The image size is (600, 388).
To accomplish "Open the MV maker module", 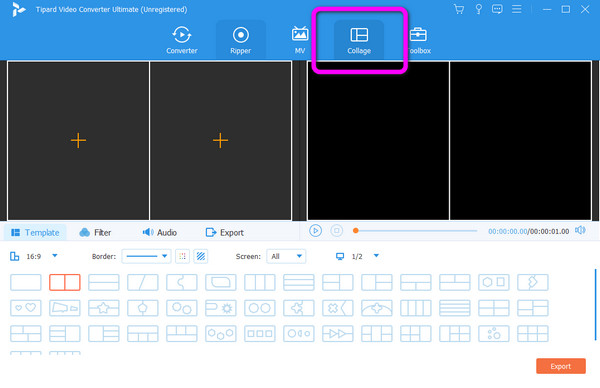I will coord(300,40).
